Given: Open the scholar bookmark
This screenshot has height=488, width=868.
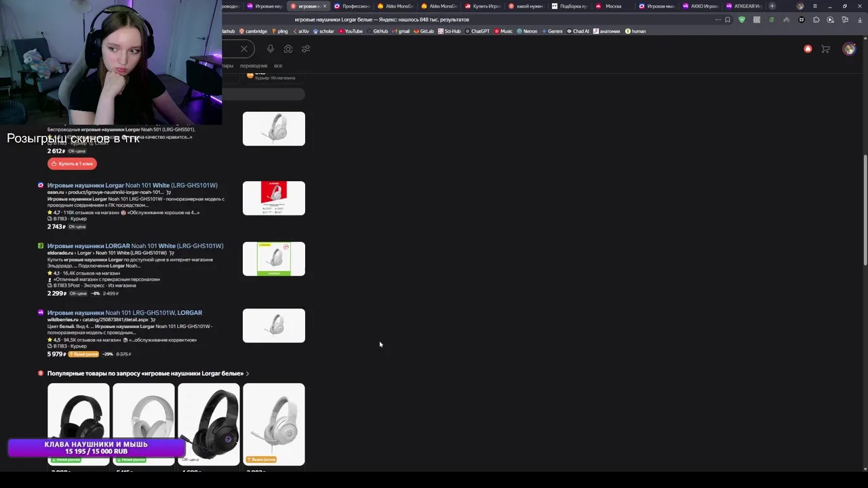Looking at the screenshot, I should [x=323, y=31].
